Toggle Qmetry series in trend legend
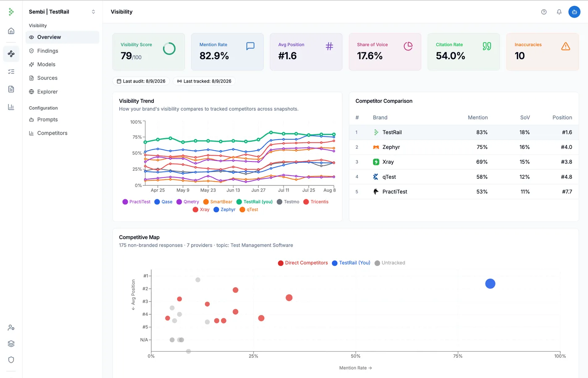The height and width of the screenshot is (378, 588). (x=188, y=202)
